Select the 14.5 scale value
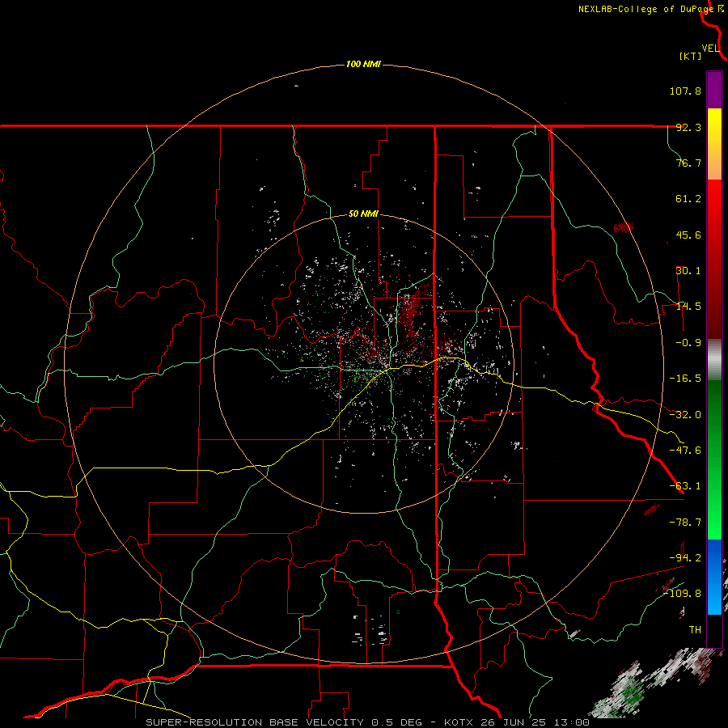Viewport: 728px width, 728px height. [x=688, y=307]
